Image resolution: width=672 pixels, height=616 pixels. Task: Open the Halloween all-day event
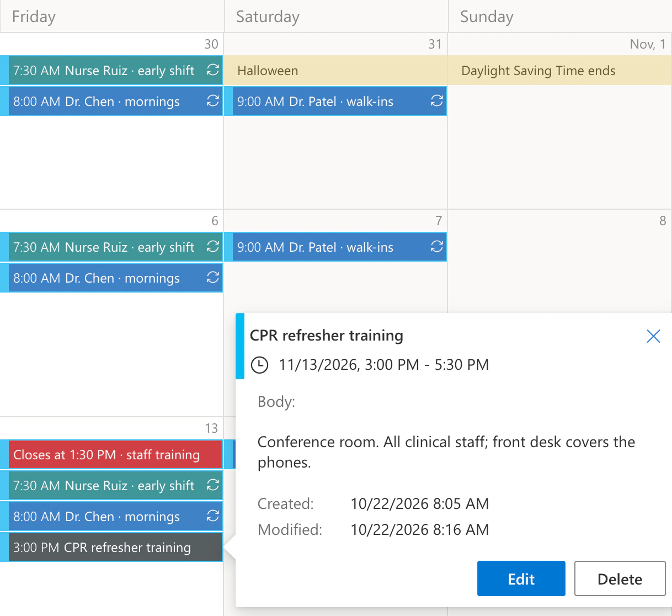(336, 71)
